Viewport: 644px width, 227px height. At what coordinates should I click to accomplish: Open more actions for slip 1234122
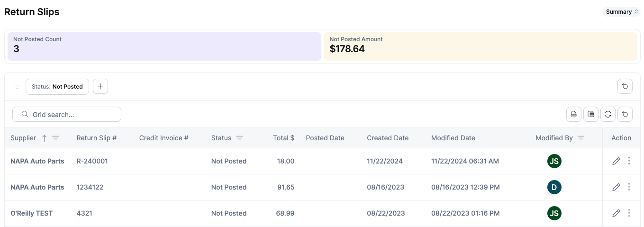click(629, 187)
